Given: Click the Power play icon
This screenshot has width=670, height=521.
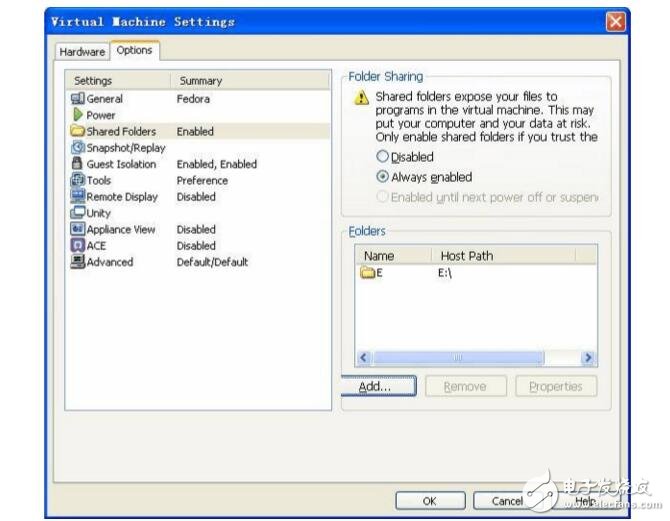Looking at the screenshot, I should 77,115.
